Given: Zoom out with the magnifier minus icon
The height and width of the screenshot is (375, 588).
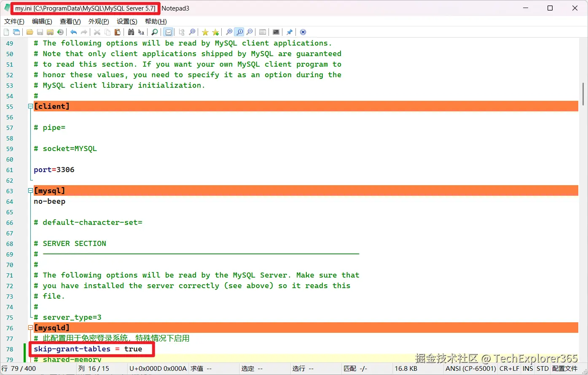Looking at the screenshot, I should (250, 32).
